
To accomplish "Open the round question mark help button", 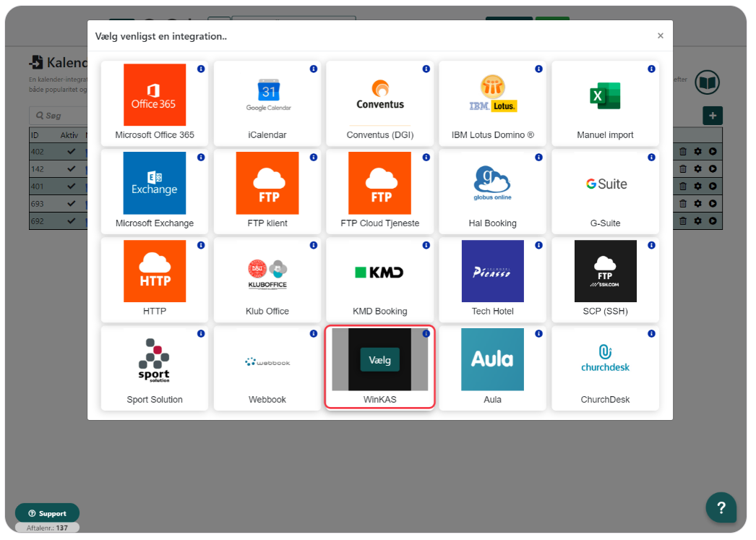I will point(721,507).
